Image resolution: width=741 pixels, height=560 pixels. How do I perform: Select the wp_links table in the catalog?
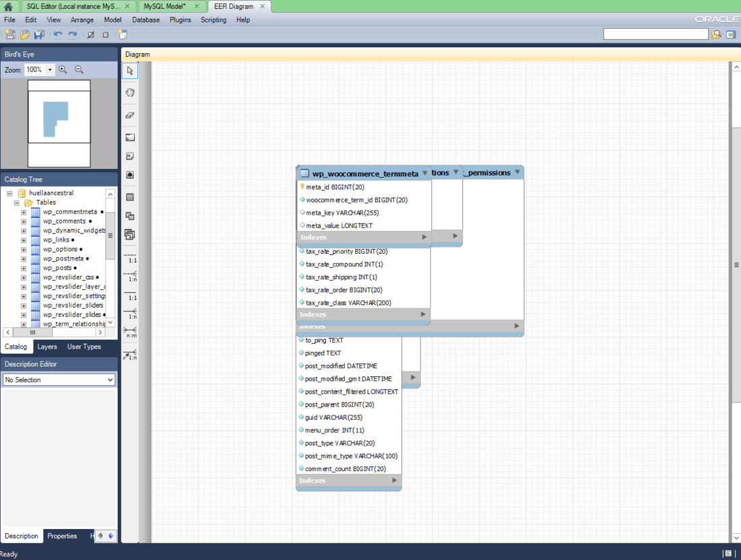(x=56, y=240)
